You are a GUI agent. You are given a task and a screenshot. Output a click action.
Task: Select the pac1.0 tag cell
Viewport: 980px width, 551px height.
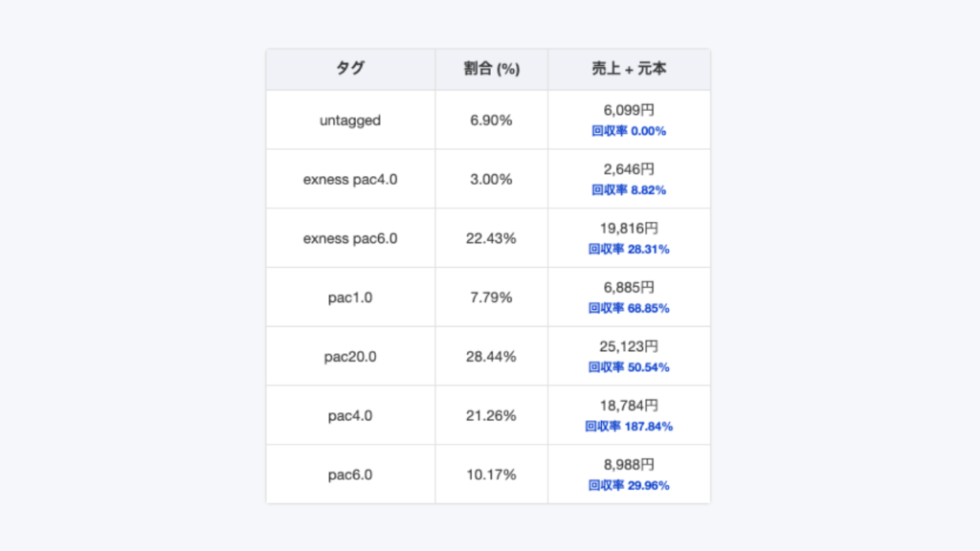350,298
